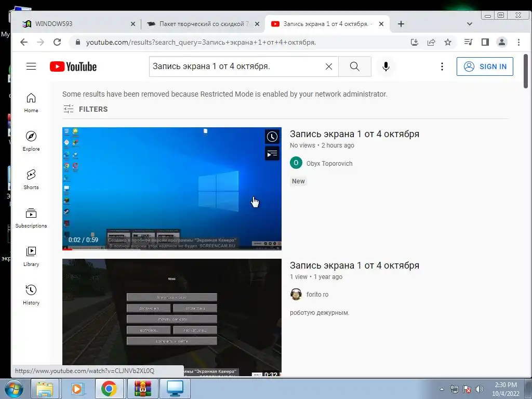
Task: Open Obyx Toporovich channel name
Action: (x=329, y=163)
